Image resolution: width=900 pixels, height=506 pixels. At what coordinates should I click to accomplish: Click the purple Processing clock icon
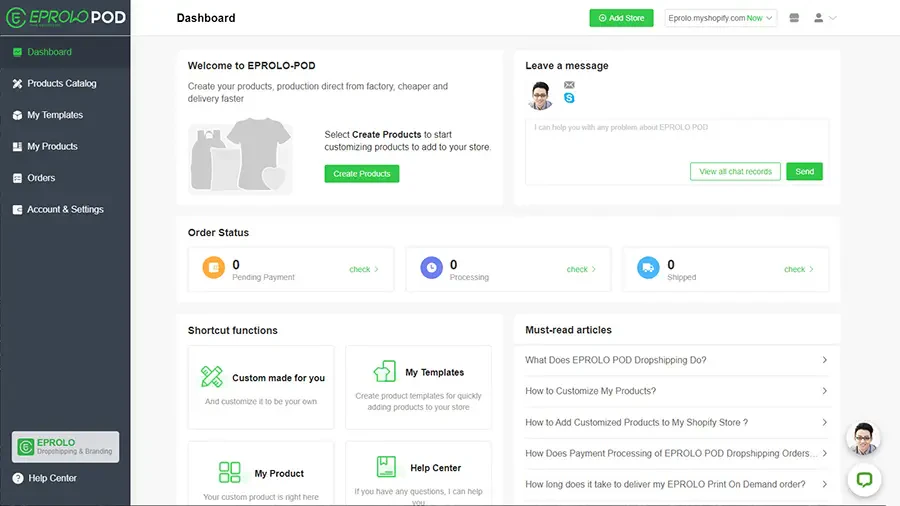click(x=431, y=267)
